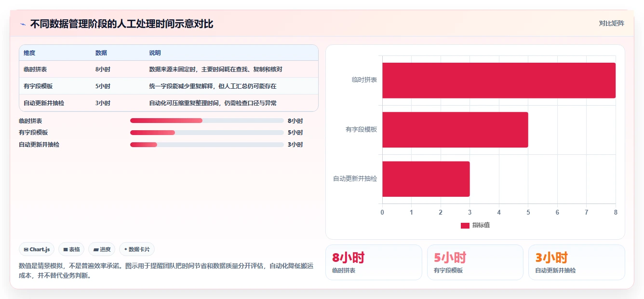Screen dimensions: 644x299
Task: Select the 进度 chip
Action: click(x=102, y=249)
